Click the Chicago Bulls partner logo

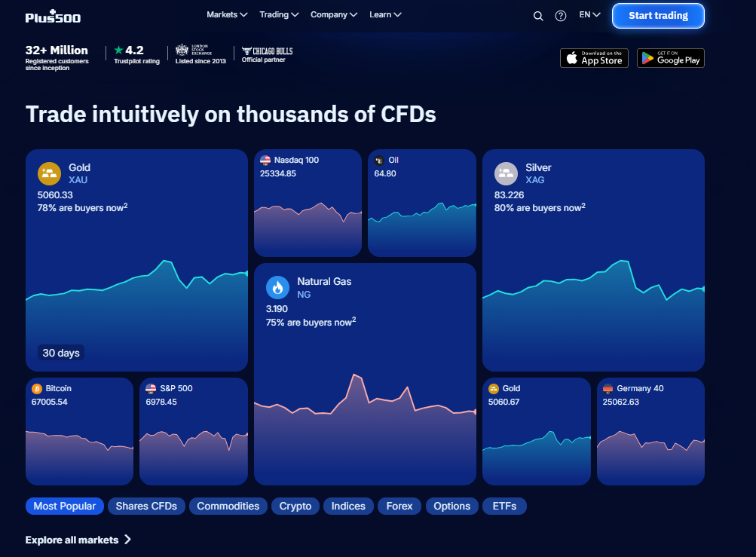pyautogui.click(x=267, y=51)
